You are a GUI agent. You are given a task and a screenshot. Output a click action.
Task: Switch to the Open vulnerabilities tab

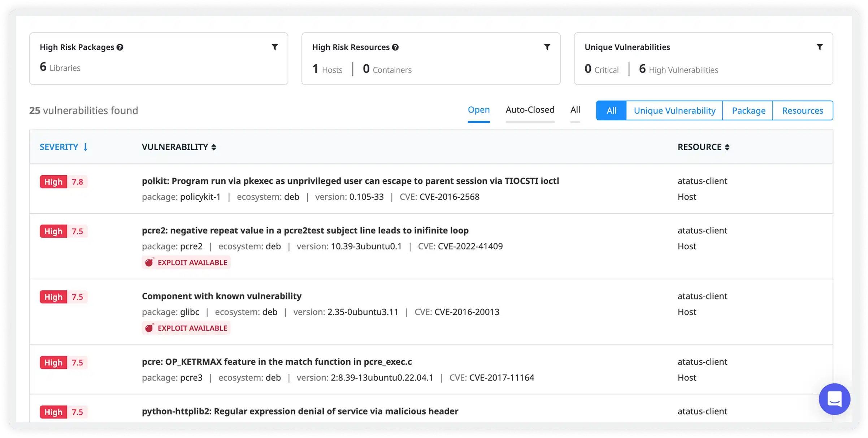(478, 110)
